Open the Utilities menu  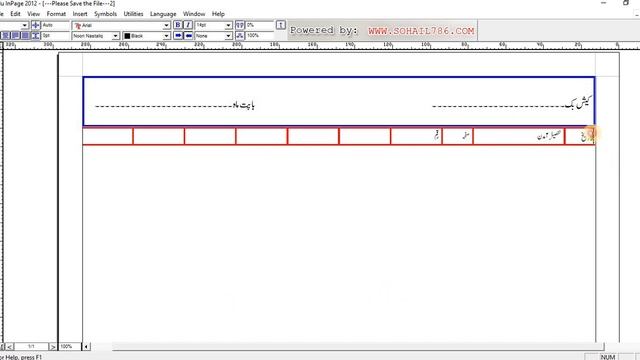[x=133, y=14]
